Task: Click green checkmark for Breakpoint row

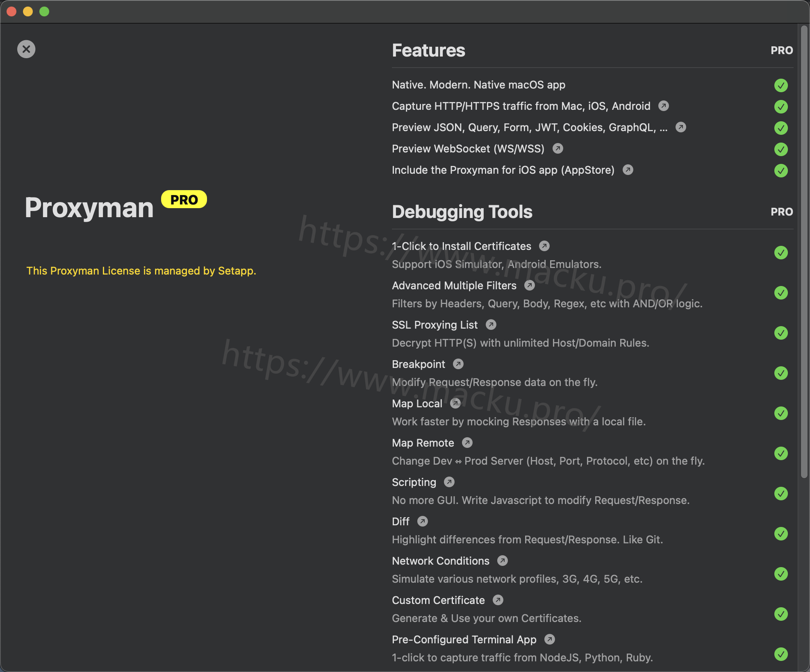Action: tap(781, 373)
